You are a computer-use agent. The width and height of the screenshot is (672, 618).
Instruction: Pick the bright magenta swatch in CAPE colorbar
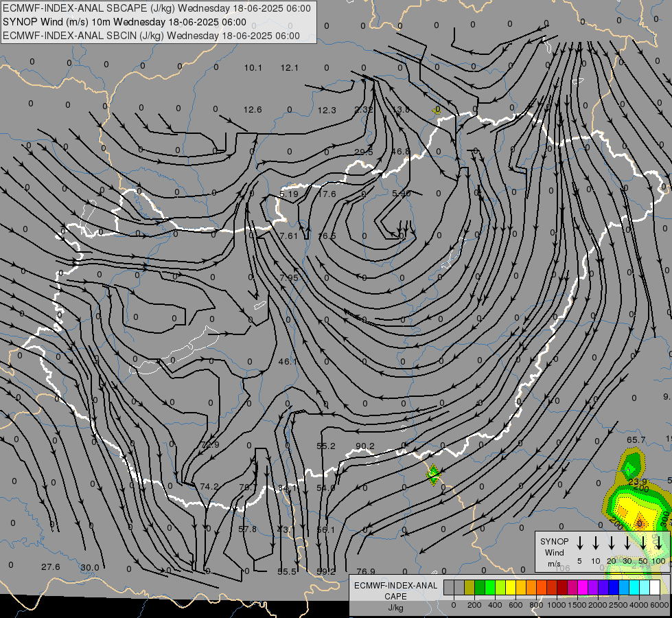coord(583,587)
